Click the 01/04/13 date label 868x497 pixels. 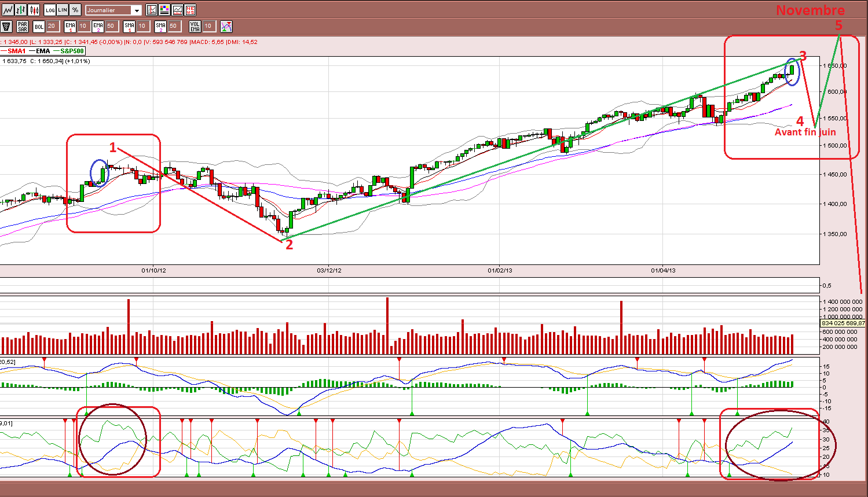663,270
